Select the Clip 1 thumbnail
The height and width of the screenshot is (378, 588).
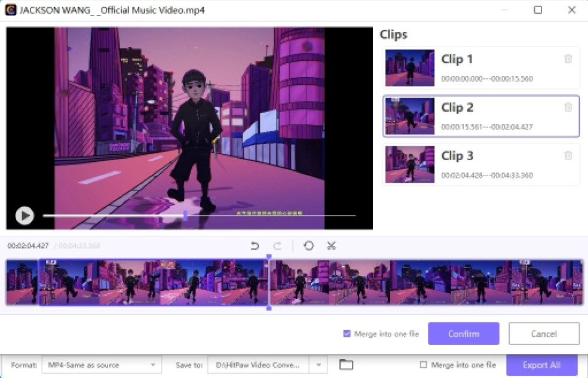410,68
